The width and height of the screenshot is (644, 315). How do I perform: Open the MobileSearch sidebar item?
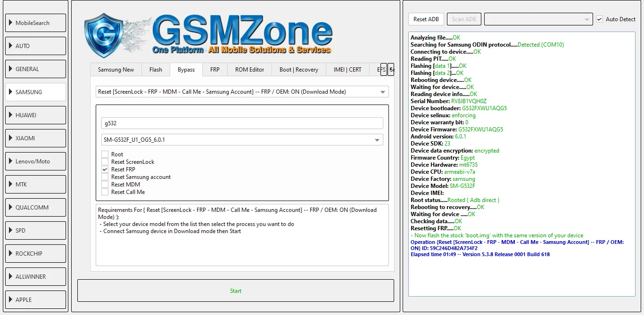pyautogui.click(x=35, y=23)
